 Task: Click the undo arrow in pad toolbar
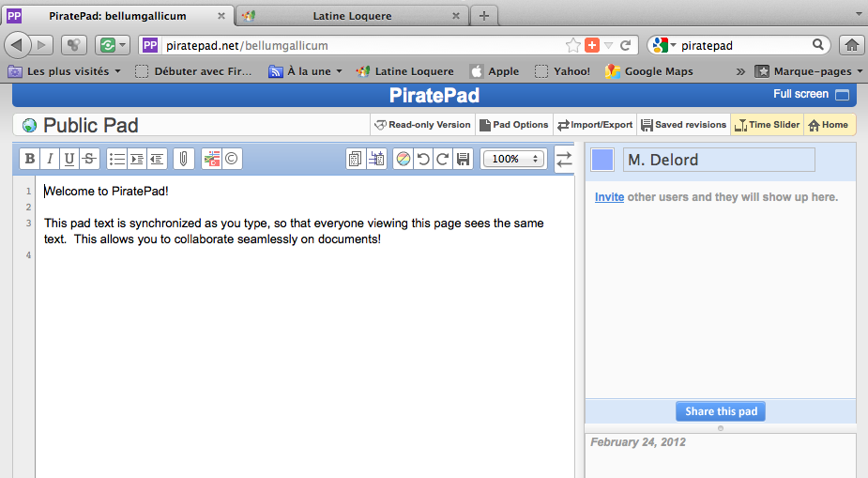(423, 159)
